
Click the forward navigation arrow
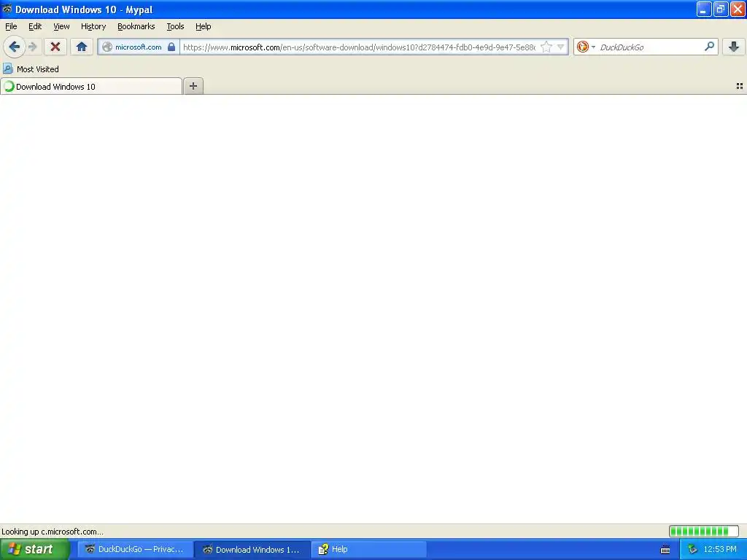pyautogui.click(x=33, y=47)
